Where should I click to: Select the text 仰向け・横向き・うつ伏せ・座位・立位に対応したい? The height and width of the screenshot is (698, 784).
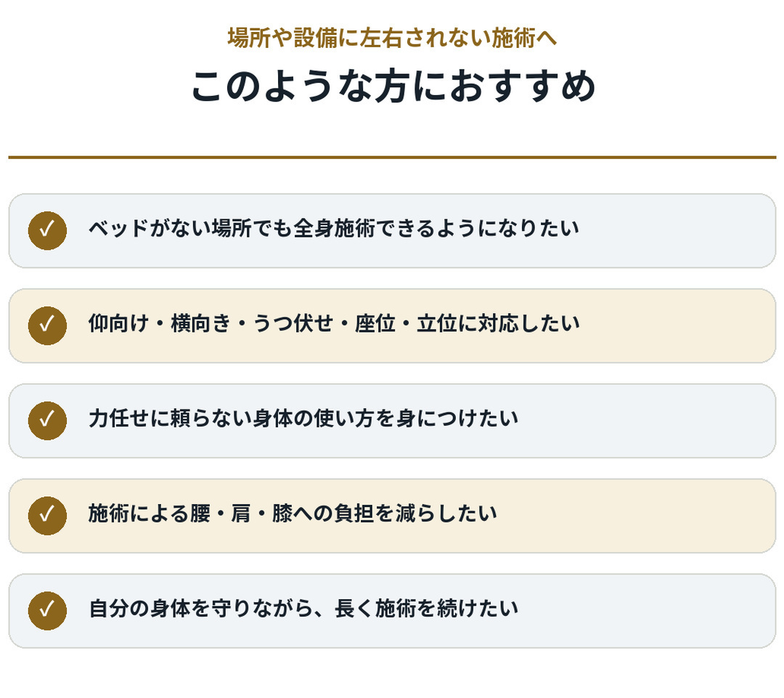pyautogui.click(x=334, y=324)
